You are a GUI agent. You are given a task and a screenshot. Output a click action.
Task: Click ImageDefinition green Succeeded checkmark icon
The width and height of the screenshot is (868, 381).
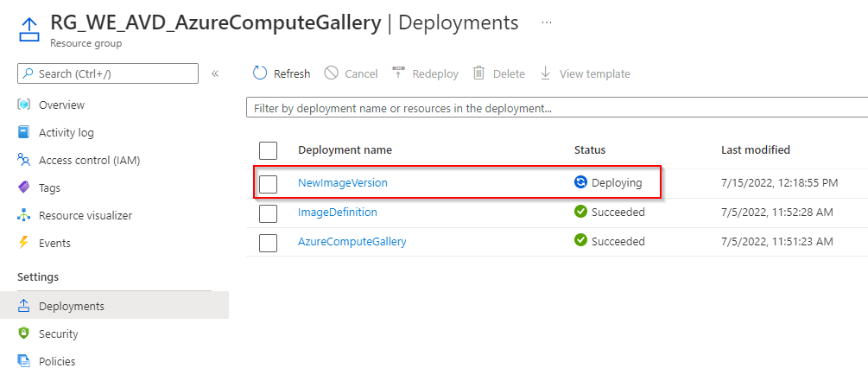pyautogui.click(x=580, y=212)
